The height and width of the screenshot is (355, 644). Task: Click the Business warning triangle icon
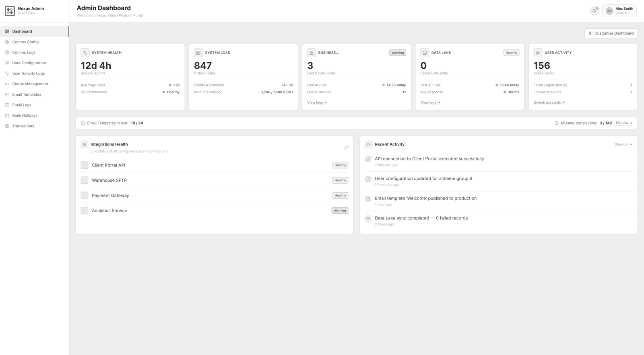[311, 53]
